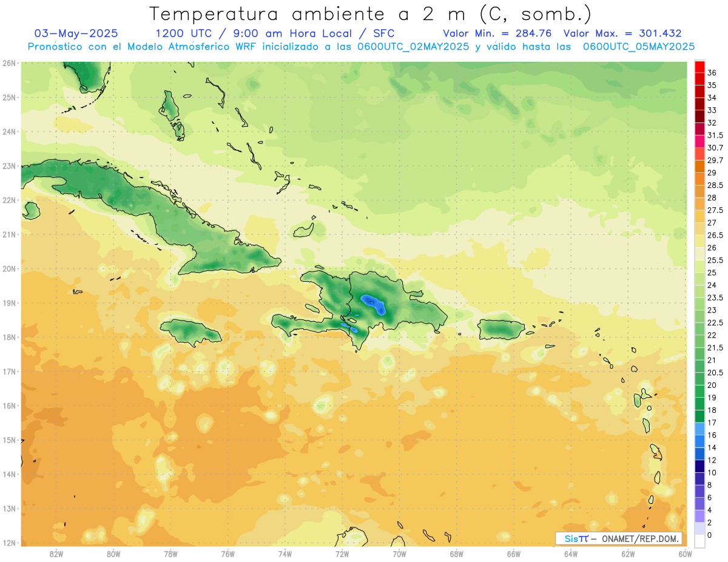Click the "76W" longitude axis label
728x562 pixels.
click(227, 554)
